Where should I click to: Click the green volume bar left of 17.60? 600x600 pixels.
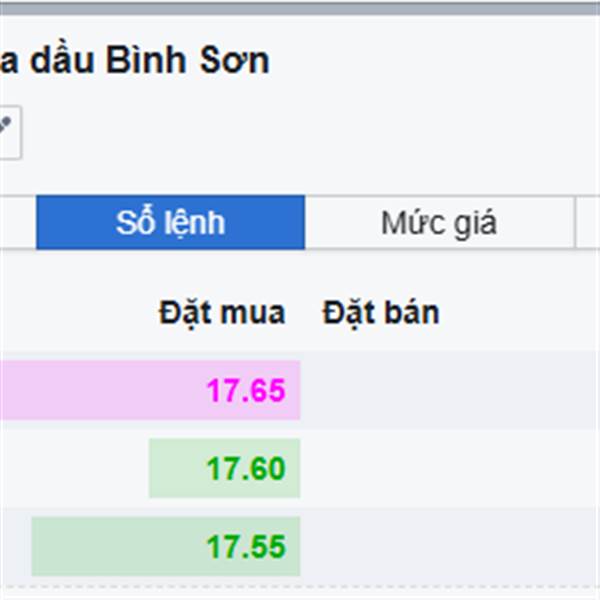click(x=175, y=468)
